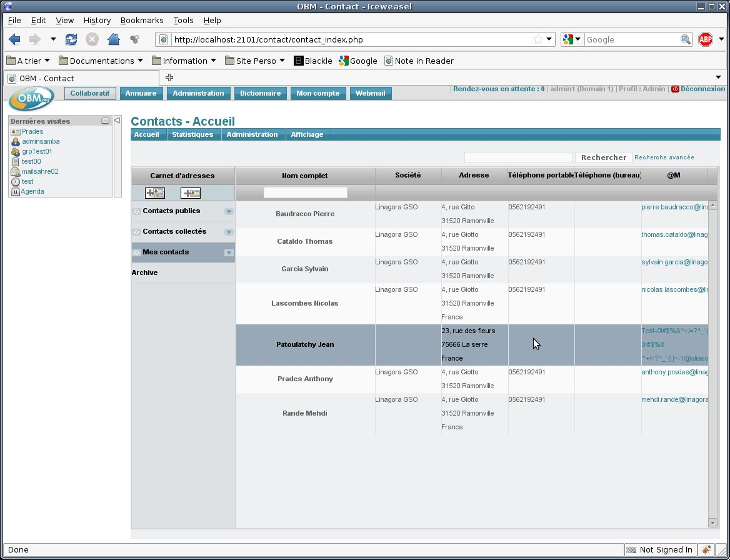Collapse the Dernières visites panel
This screenshot has height=560, width=730.
pyautogui.click(x=106, y=121)
